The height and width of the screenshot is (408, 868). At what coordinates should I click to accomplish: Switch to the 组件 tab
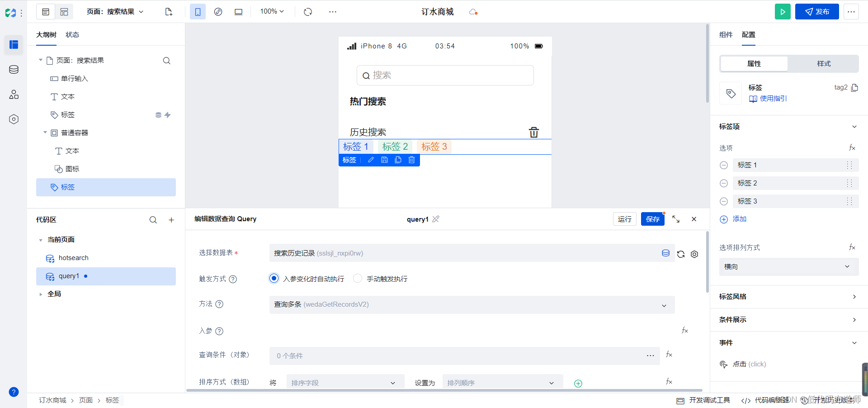tap(726, 35)
